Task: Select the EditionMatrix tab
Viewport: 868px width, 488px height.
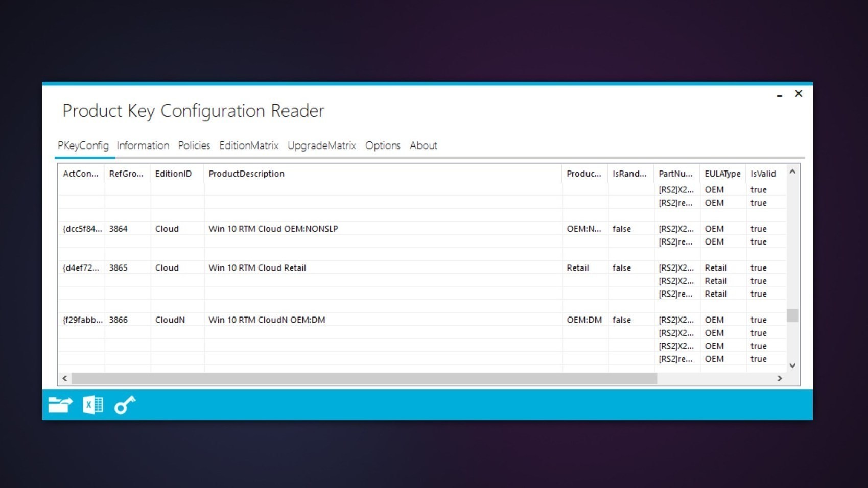Action: pos(249,145)
